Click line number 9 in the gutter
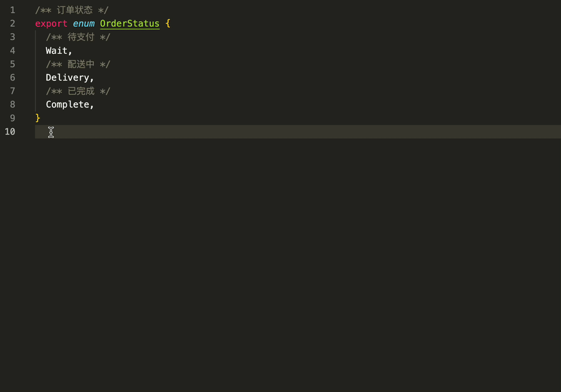Image resolution: width=561 pixels, height=392 pixels. (13, 118)
